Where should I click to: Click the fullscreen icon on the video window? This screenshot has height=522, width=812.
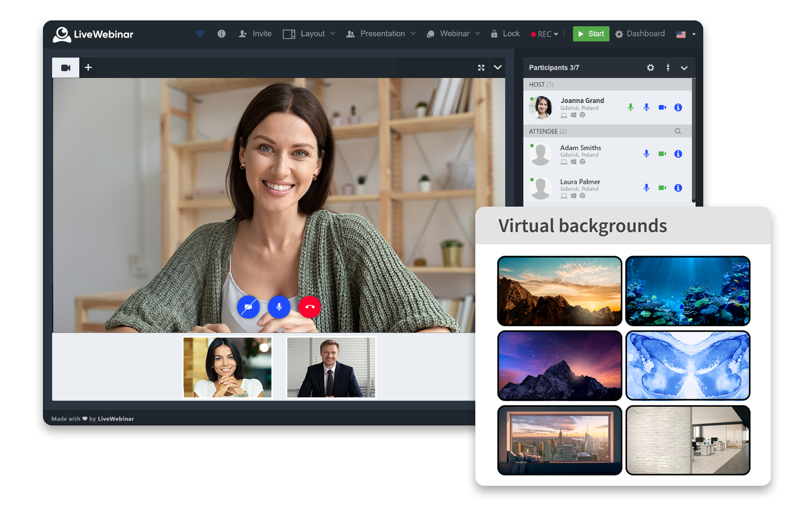[482, 68]
